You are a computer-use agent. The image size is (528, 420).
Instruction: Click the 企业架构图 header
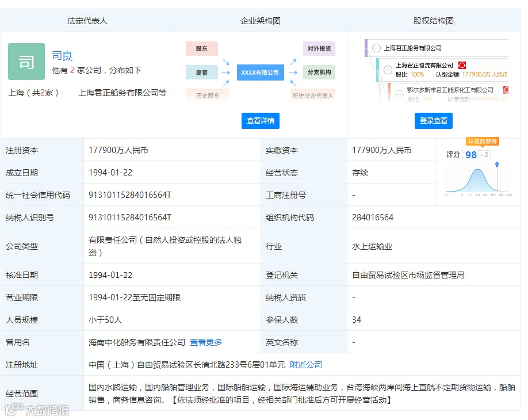point(261,21)
